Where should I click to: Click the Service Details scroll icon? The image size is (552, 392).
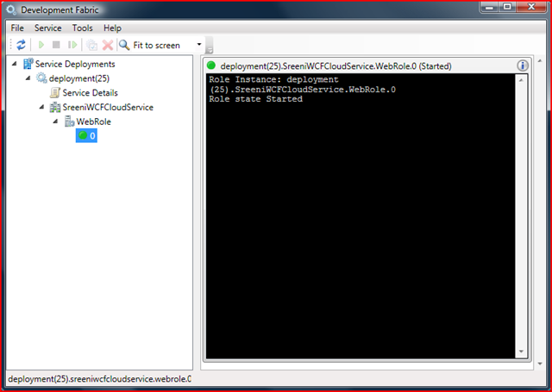tap(55, 92)
